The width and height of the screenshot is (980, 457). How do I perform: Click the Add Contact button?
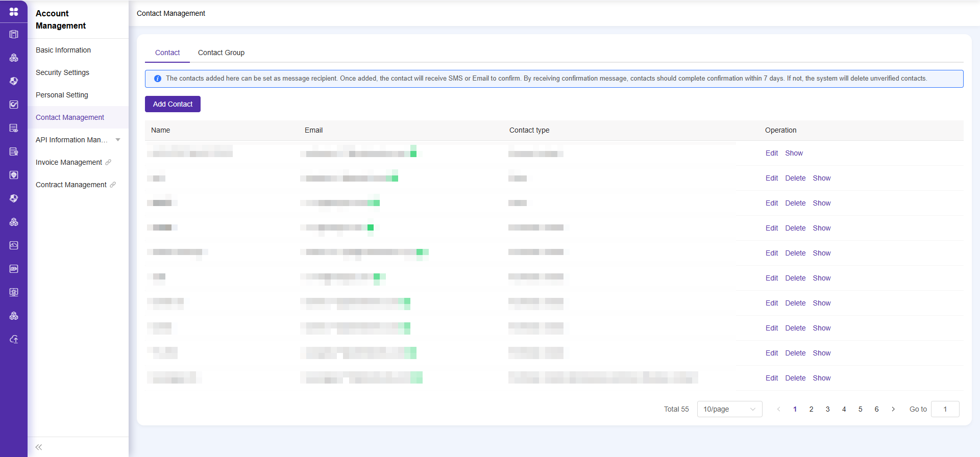tap(173, 104)
